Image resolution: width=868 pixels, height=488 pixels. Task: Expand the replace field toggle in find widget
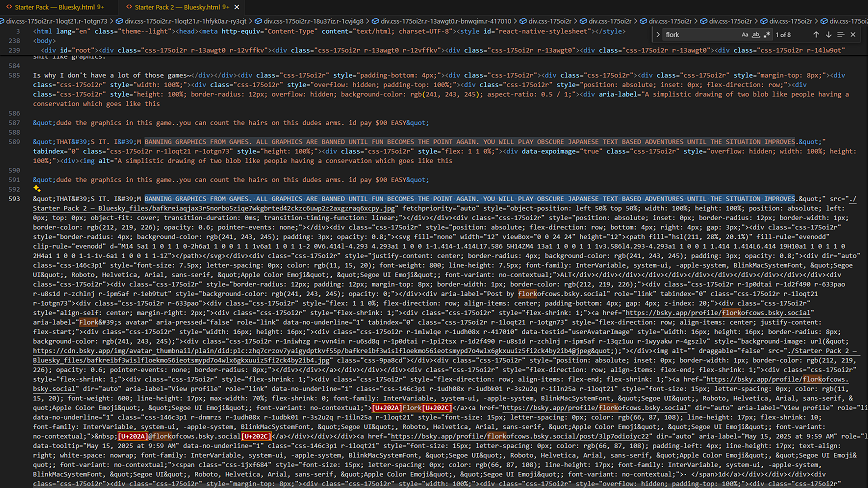click(658, 34)
